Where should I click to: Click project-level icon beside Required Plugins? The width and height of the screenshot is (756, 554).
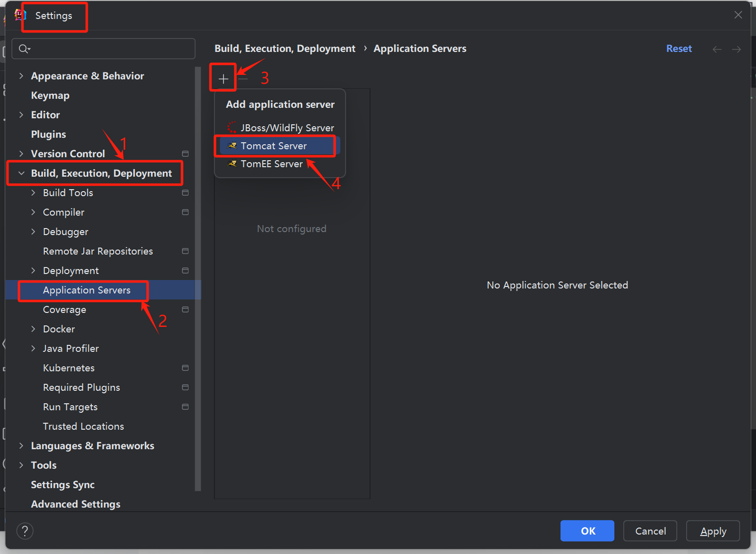pyautogui.click(x=186, y=387)
